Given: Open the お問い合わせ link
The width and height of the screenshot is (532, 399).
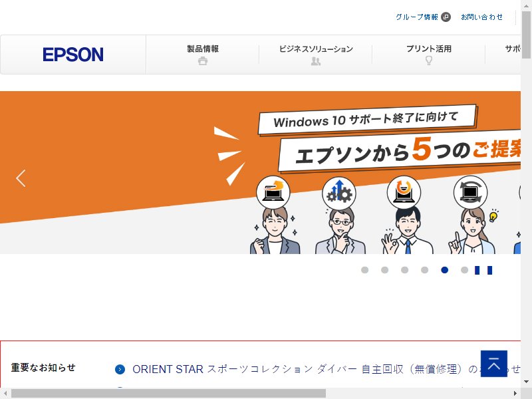Looking at the screenshot, I should pos(481,17).
